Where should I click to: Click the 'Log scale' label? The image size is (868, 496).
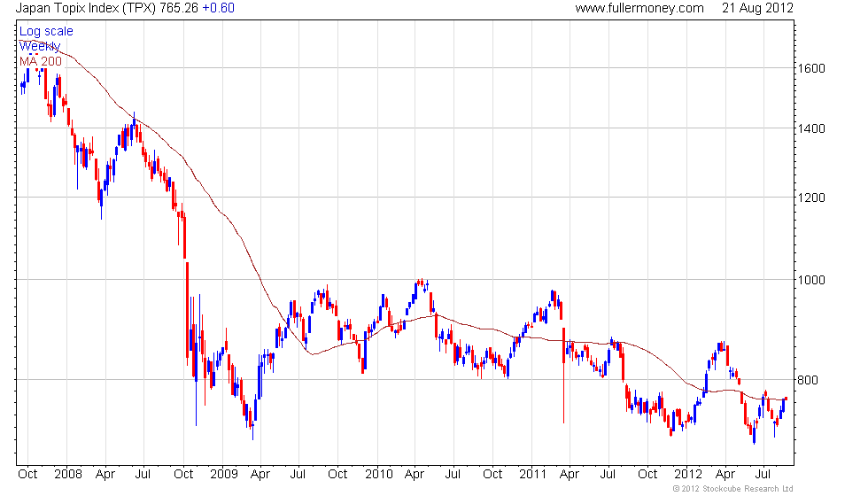point(46,32)
